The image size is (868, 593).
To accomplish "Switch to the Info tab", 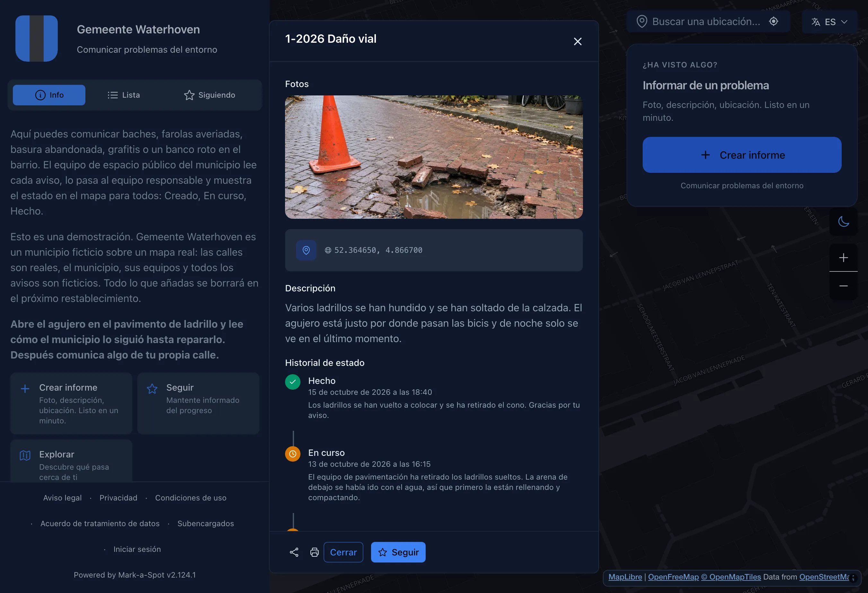I will click(49, 95).
